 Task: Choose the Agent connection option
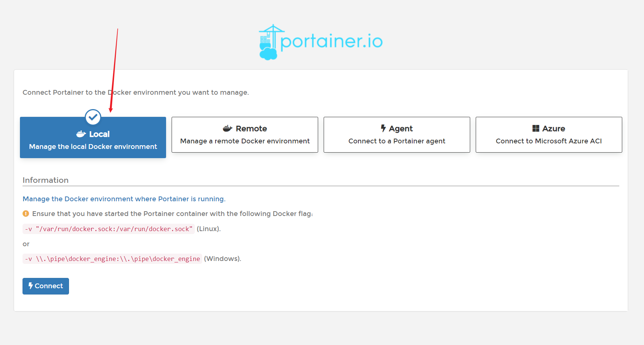tap(397, 135)
